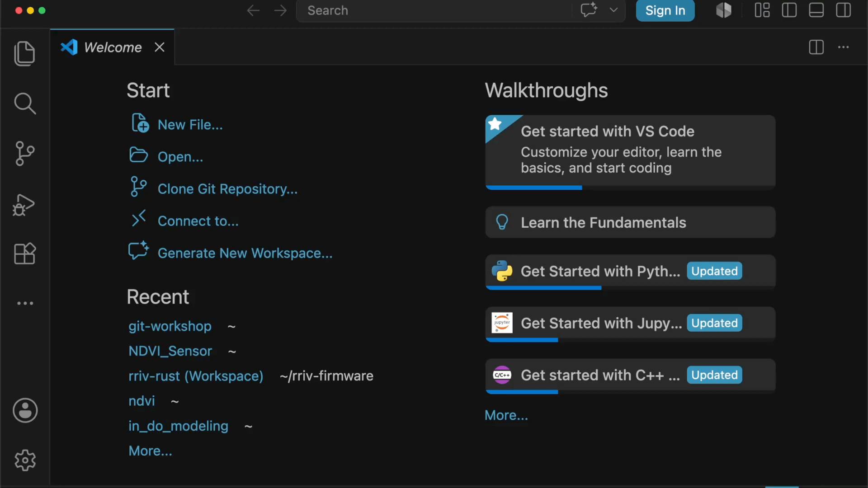This screenshot has width=868, height=488.
Task: Toggle the bottom Panel visibility
Action: (816, 10)
